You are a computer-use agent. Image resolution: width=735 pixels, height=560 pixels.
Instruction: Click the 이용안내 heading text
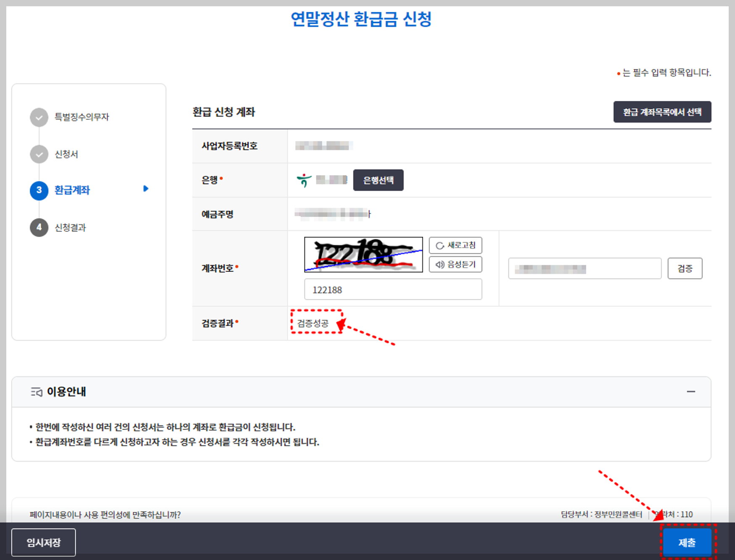pos(66,392)
